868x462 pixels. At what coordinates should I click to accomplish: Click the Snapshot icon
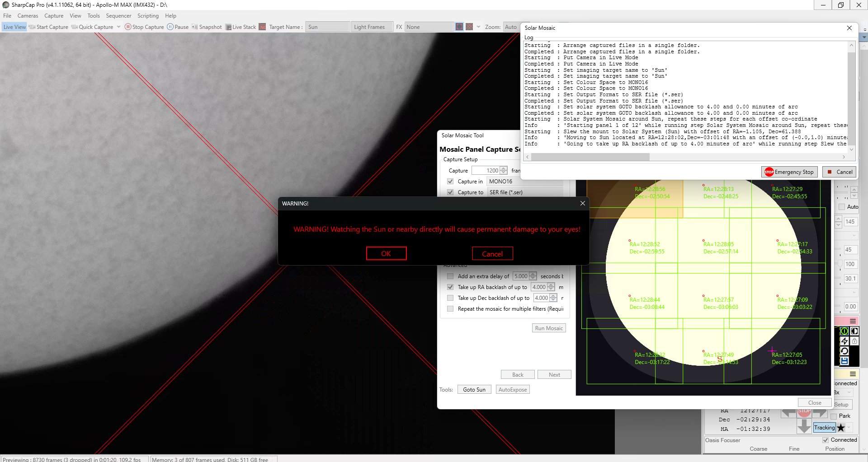coord(195,27)
